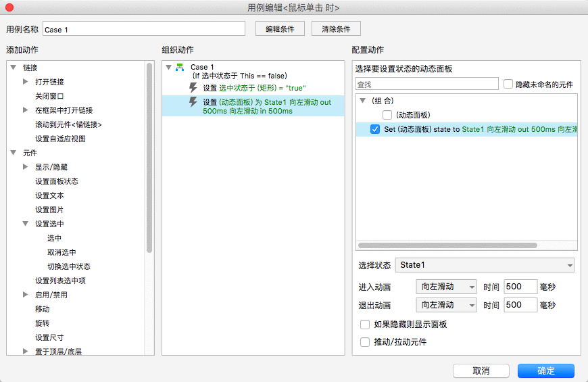Screen dimensions: 588x382
Task: Select 设置面板状态 action
Action: (57, 181)
